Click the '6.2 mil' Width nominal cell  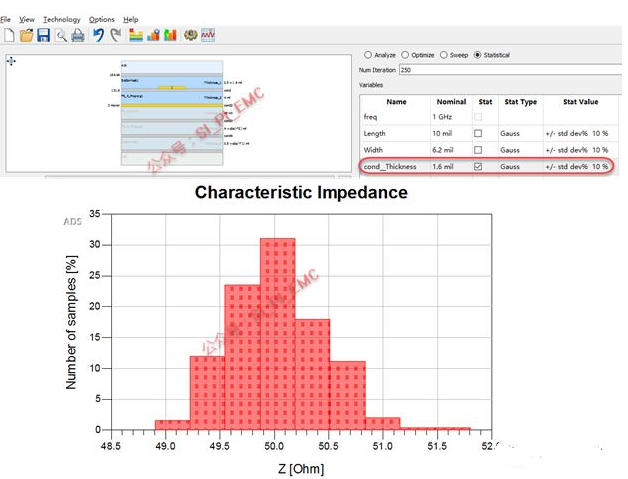[x=443, y=150]
